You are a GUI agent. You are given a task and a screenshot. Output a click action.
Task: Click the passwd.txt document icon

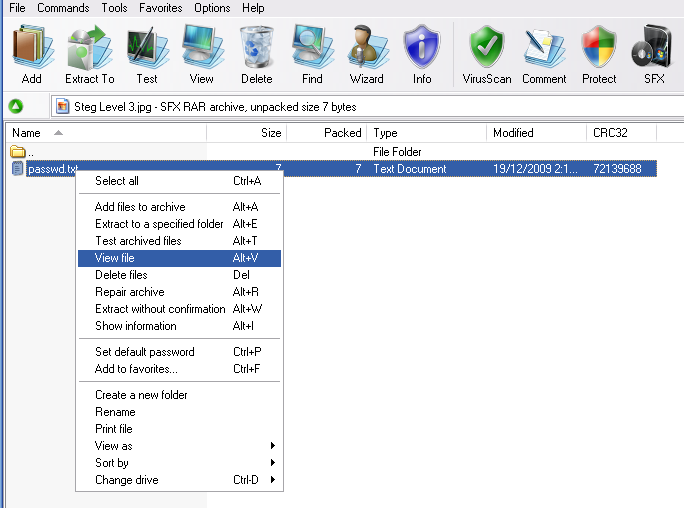(17, 169)
